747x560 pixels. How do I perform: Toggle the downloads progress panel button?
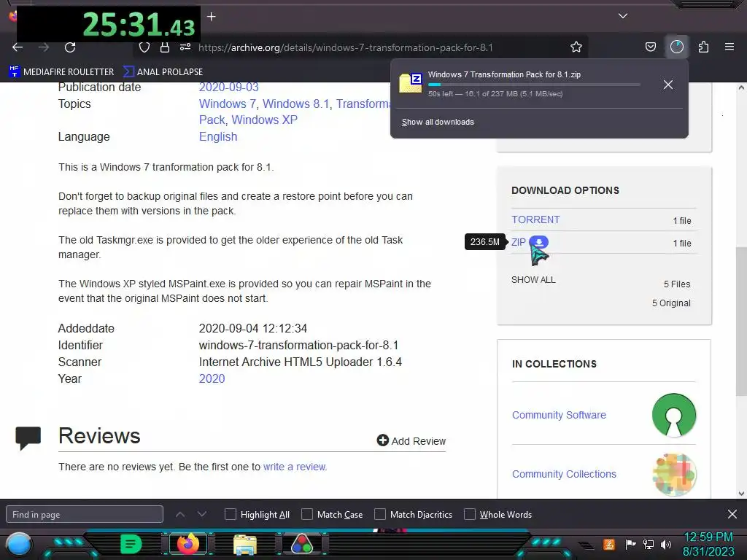(x=677, y=47)
